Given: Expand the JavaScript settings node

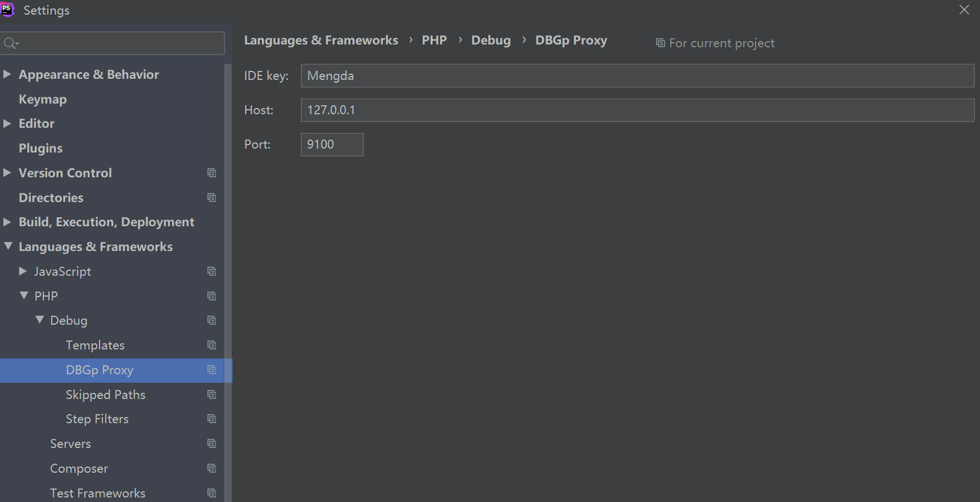Looking at the screenshot, I should pyautogui.click(x=23, y=271).
